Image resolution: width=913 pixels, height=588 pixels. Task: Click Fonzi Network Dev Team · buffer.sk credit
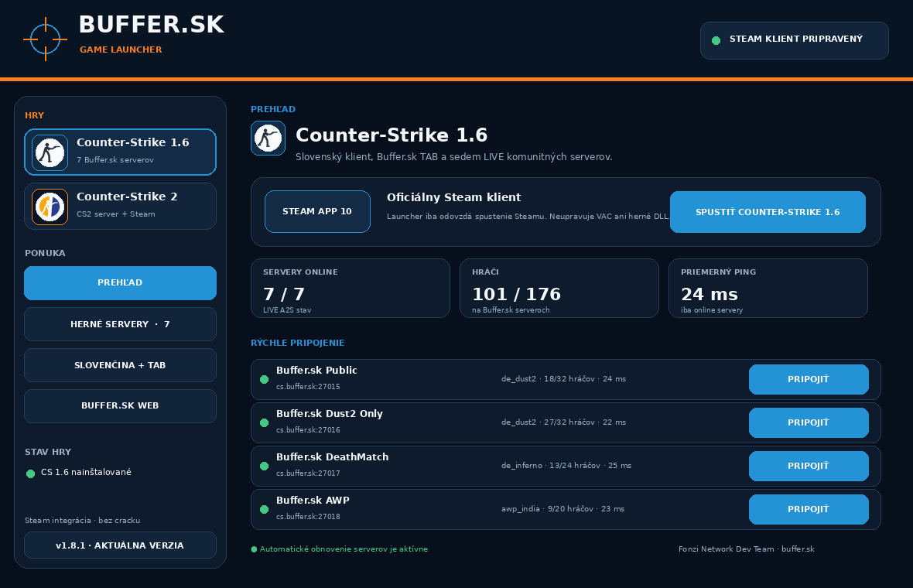(x=747, y=549)
